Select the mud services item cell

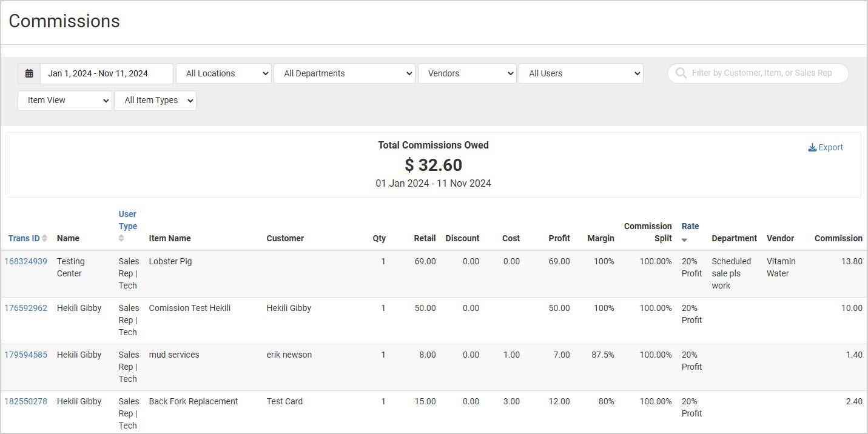[x=174, y=355]
